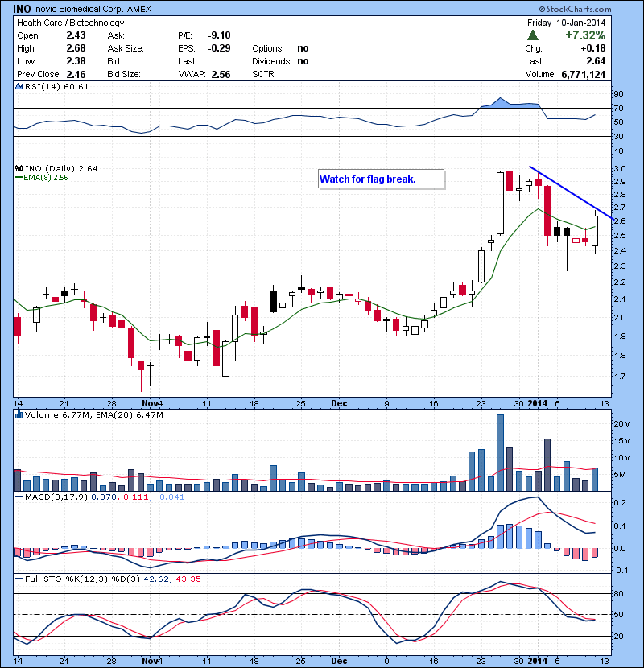Image resolution: width=644 pixels, height=668 pixels.
Task: Click 'Inovio Biomedical Corp. AMEX' title text
Action: pyautogui.click(x=93, y=9)
